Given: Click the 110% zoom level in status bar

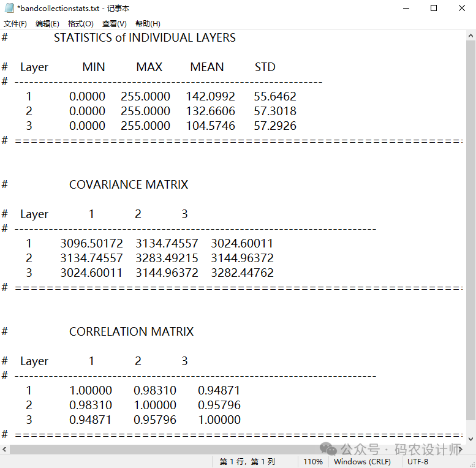Looking at the screenshot, I should coord(312,461).
